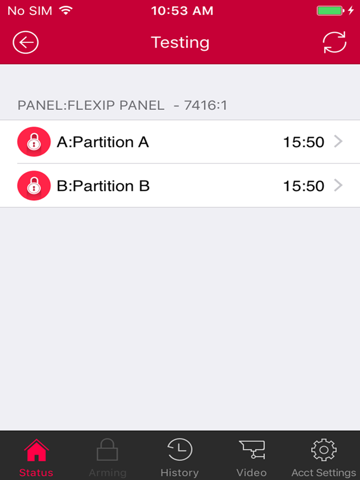This screenshot has width=360, height=480.
Task: Tap the Partition B lock icon
Action: 34,186
